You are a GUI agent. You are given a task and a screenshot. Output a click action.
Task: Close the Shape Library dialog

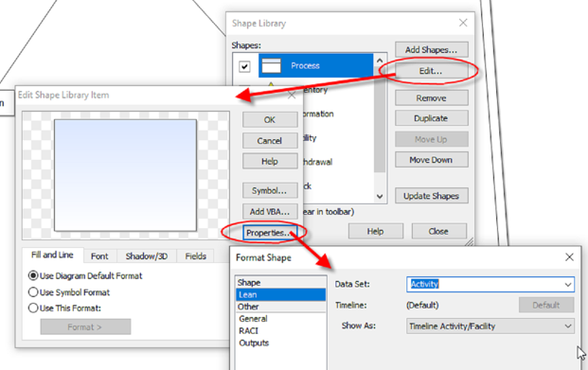463,23
